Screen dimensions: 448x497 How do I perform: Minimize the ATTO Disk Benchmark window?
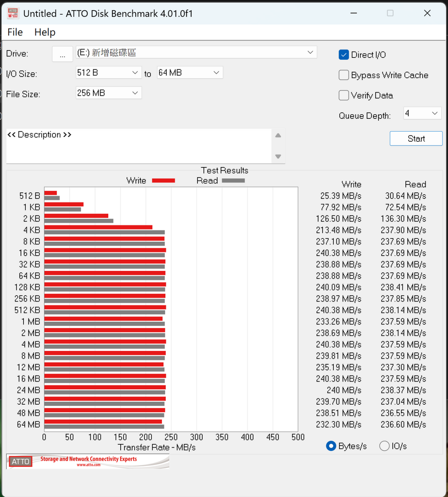click(x=353, y=13)
